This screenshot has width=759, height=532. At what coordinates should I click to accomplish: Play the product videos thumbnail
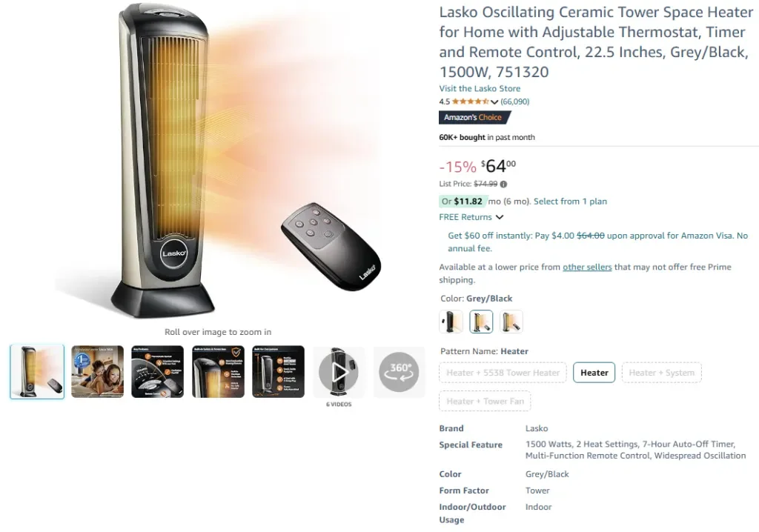[338, 372]
